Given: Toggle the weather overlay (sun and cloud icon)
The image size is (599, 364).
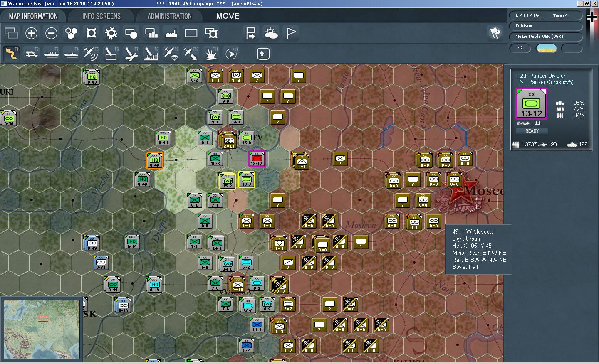Looking at the screenshot, I should click(x=271, y=33).
